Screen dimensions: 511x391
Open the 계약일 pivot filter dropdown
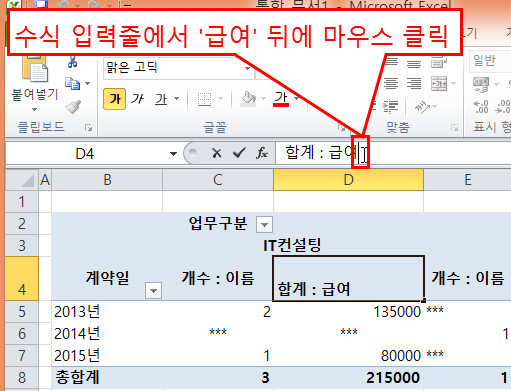tap(153, 290)
